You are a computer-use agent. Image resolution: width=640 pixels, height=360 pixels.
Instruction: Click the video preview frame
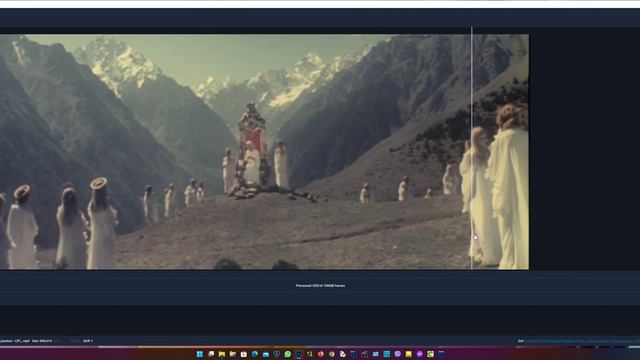click(264, 152)
